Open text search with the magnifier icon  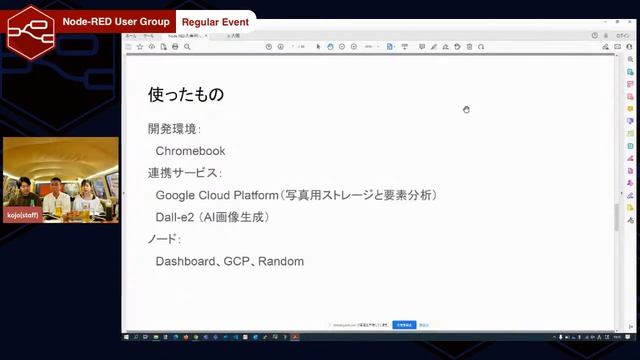187,47
